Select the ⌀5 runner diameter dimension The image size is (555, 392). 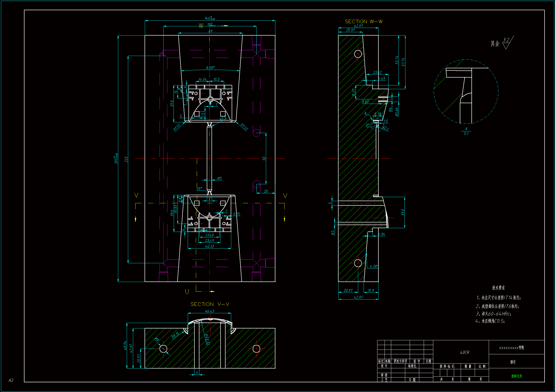pyautogui.click(x=219, y=178)
